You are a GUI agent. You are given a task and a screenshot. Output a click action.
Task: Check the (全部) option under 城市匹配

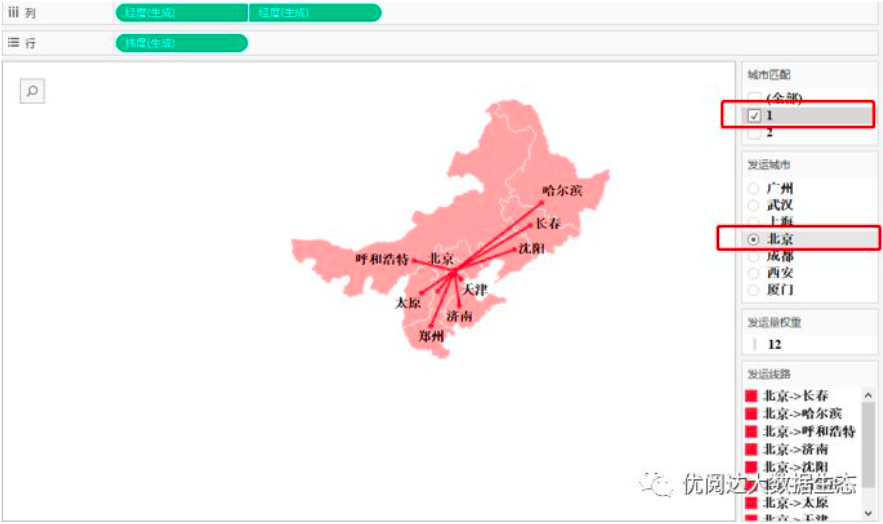tap(755, 98)
